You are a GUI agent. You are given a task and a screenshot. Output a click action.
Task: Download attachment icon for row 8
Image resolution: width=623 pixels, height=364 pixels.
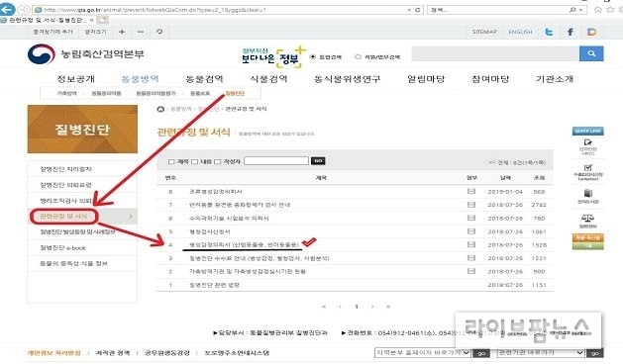(x=471, y=191)
